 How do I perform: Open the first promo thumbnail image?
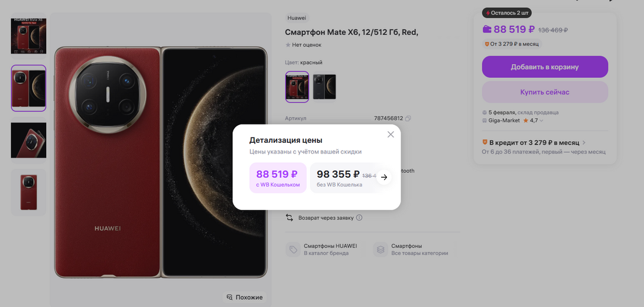(x=28, y=35)
